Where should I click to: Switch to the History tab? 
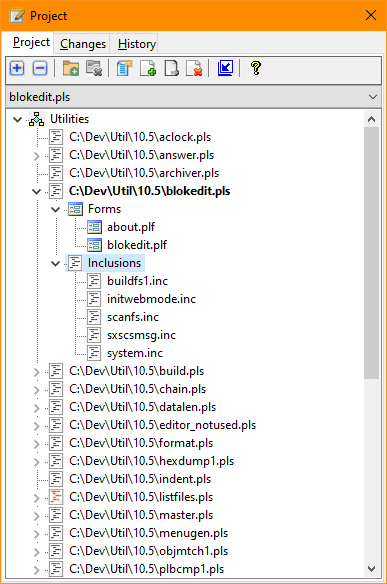(x=137, y=44)
